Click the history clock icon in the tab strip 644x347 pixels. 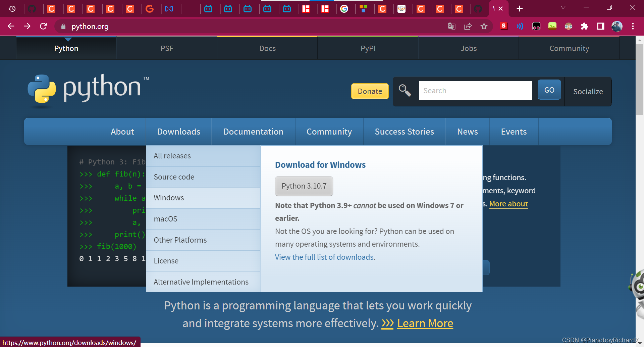pyautogui.click(x=12, y=9)
